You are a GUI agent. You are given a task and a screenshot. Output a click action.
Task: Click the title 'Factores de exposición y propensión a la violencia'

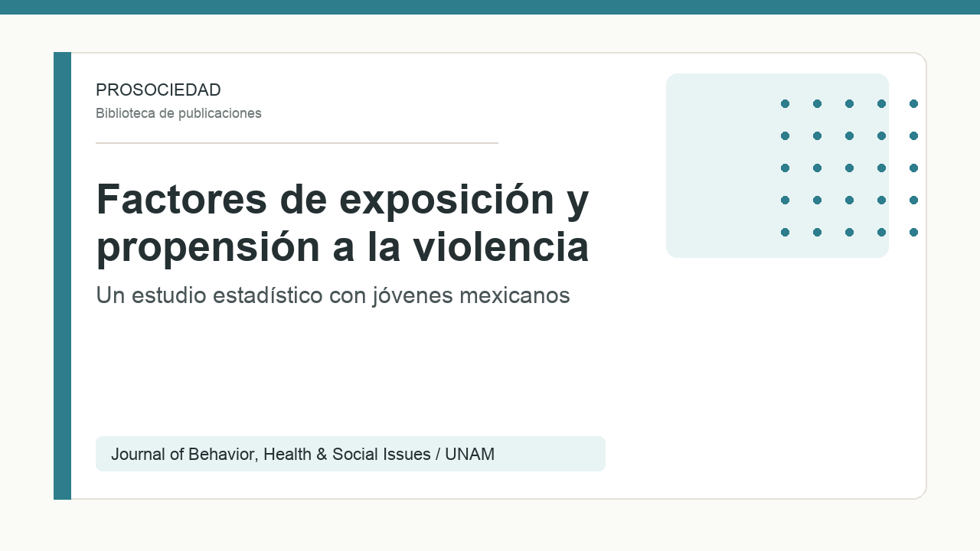pyautogui.click(x=342, y=223)
